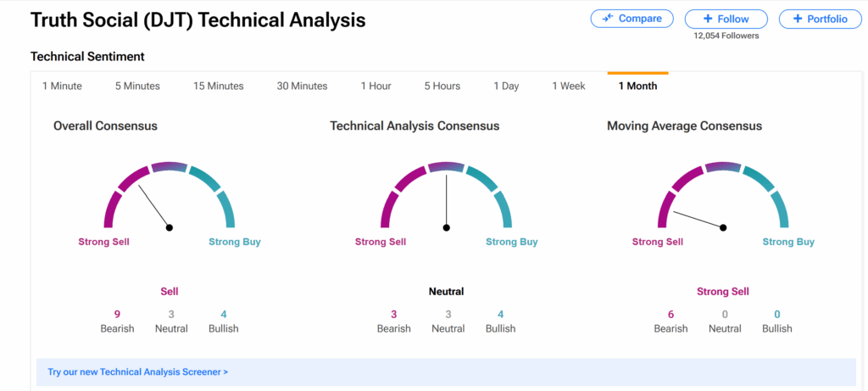Viewport: 868px width, 391px height.
Task: Click the Overall Consensus gauge needle
Action: click(x=154, y=206)
